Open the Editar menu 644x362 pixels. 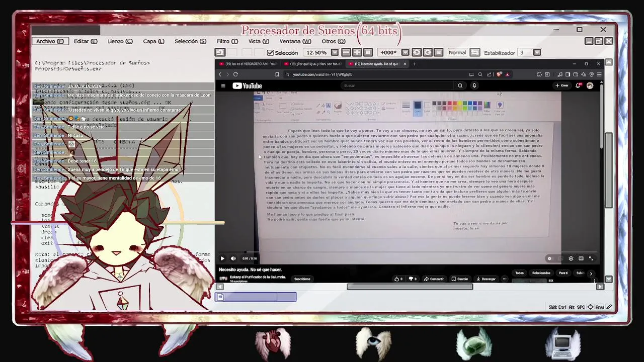86,41
